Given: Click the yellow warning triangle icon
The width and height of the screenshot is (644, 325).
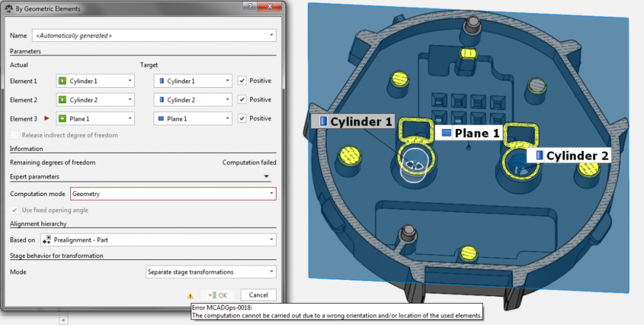Looking at the screenshot, I should 190,295.
